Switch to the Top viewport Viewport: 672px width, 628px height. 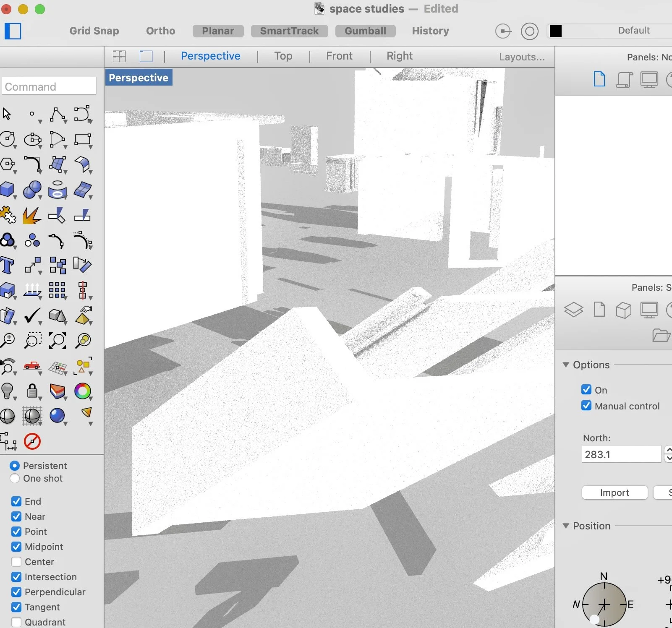pyautogui.click(x=282, y=56)
